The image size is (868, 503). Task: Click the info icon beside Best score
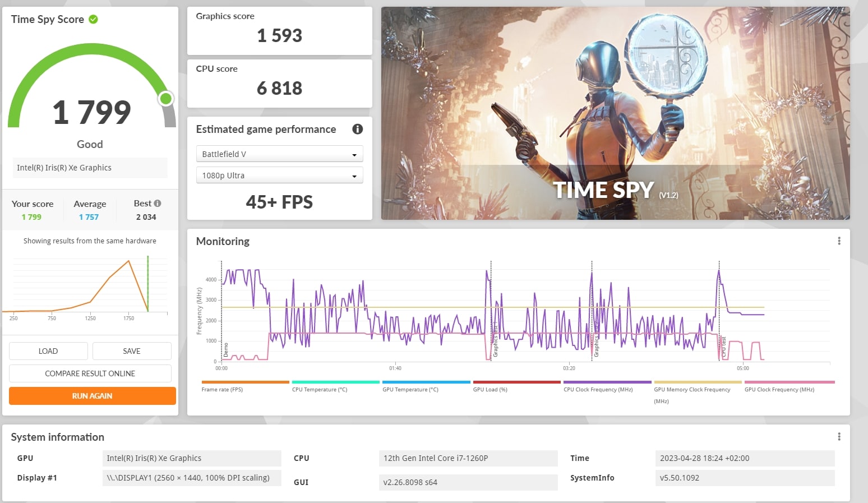coord(158,204)
